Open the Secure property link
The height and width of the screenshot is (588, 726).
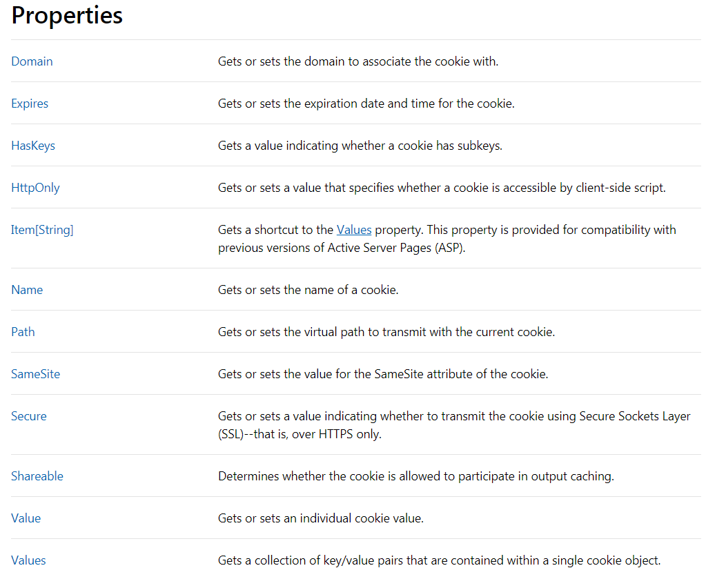coord(29,416)
